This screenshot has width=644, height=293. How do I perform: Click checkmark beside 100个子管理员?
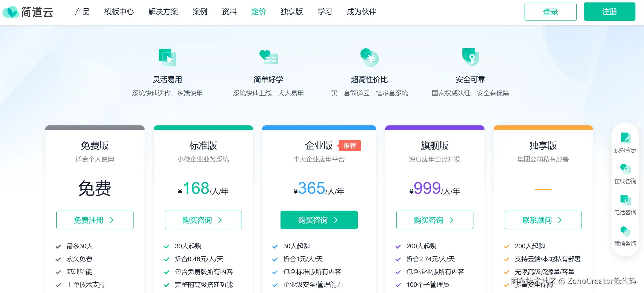pyautogui.click(x=398, y=285)
